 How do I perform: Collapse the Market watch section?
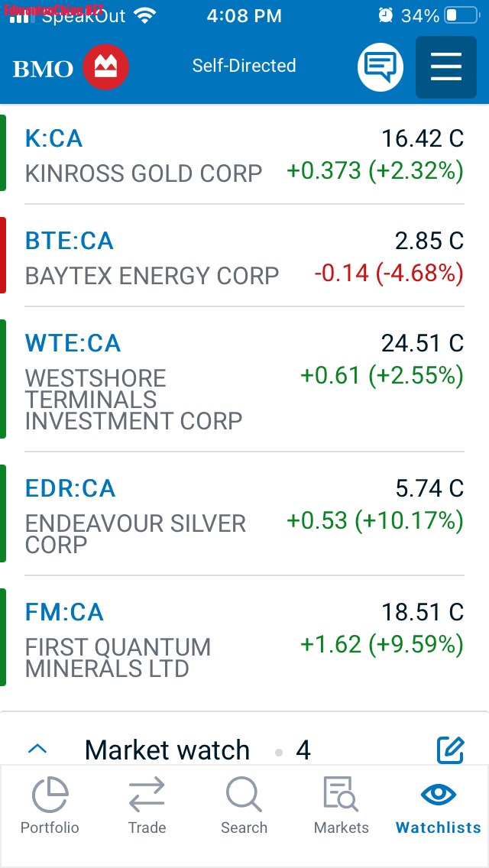coord(37,749)
